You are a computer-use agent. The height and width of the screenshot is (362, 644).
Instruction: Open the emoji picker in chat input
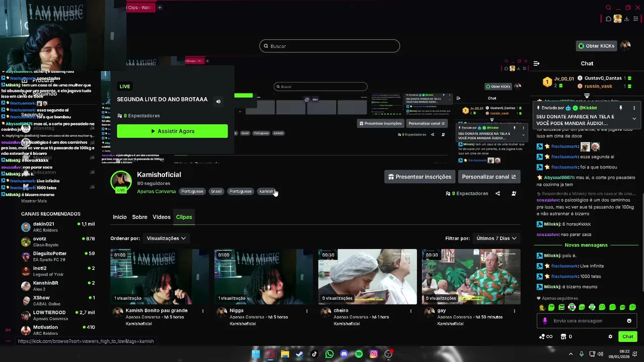[x=629, y=321]
